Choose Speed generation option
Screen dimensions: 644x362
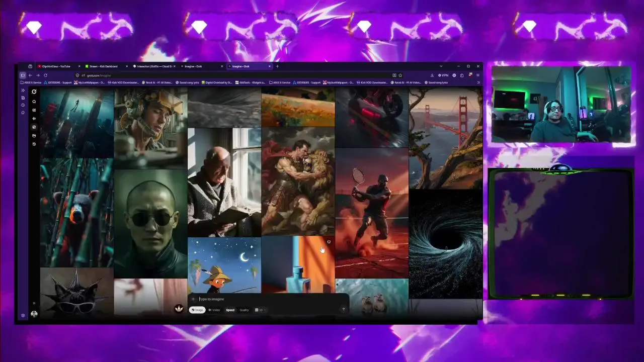(230, 310)
